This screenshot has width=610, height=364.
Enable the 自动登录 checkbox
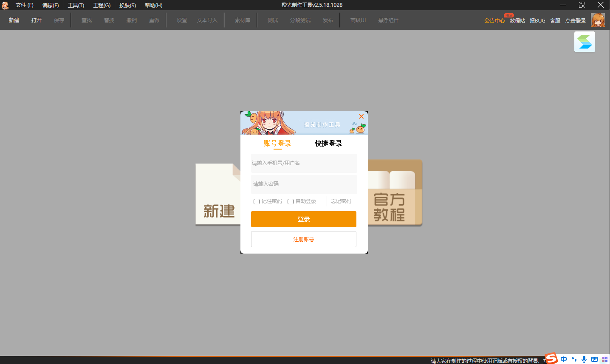291,201
